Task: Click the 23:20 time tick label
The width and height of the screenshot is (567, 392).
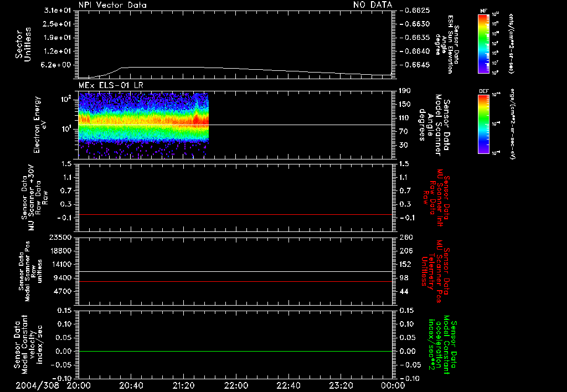Action: 341,385
